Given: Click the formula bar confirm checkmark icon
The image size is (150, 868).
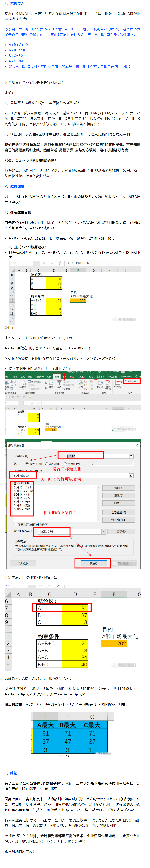Looking at the screenshot, I should [x=52, y=263].
